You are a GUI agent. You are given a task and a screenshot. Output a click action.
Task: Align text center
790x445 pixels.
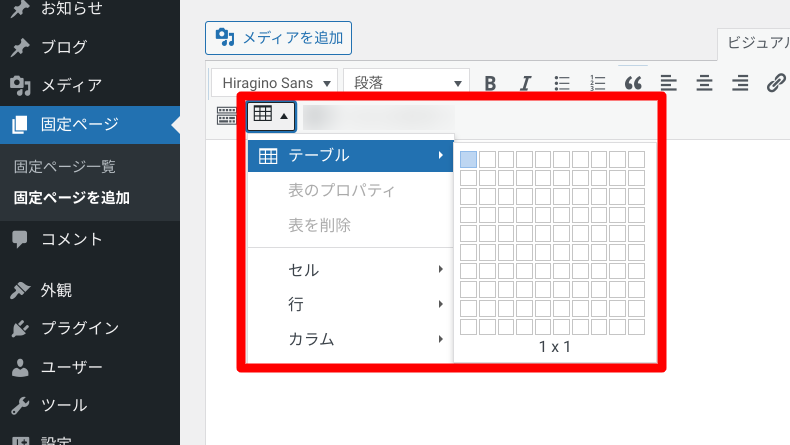click(704, 83)
